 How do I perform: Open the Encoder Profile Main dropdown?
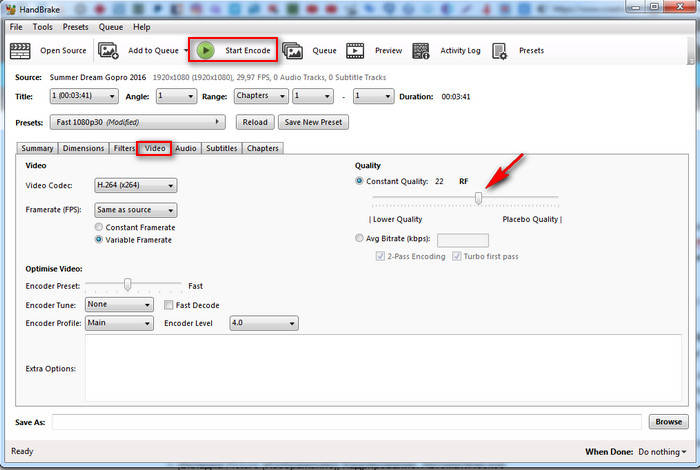[x=119, y=323]
